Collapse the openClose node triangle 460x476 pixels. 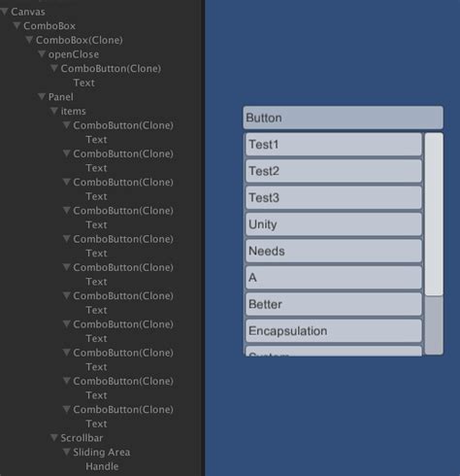(x=42, y=54)
